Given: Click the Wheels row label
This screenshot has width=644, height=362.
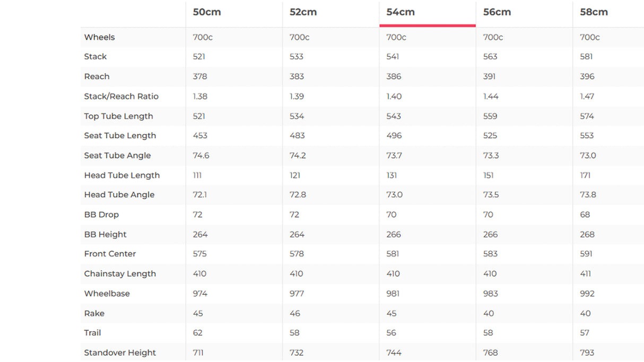Looking at the screenshot, I should click(99, 37).
